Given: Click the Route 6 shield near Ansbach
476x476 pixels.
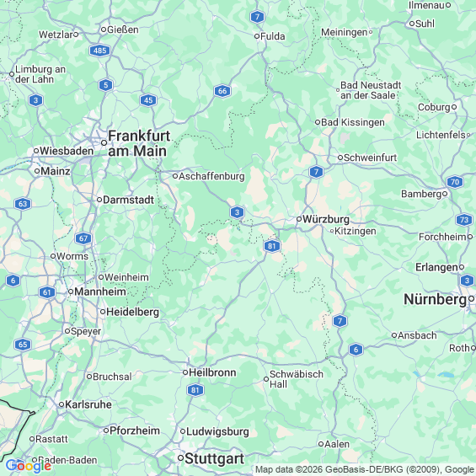Looking at the screenshot, I should point(356,350).
